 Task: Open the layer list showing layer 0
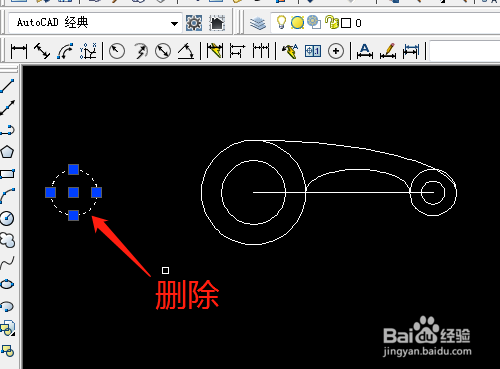tap(385, 23)
